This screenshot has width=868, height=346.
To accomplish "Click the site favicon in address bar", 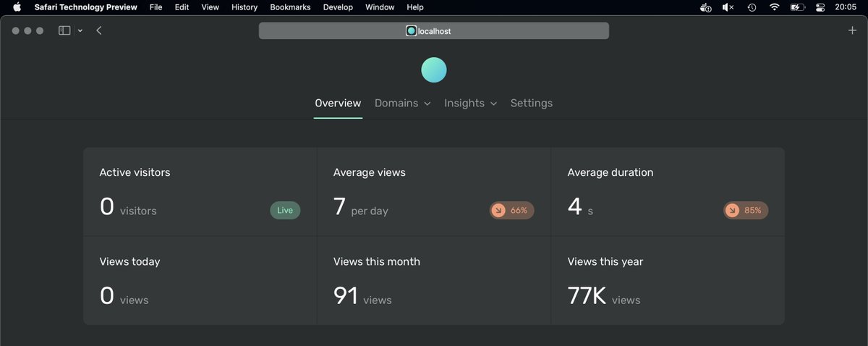I will (x=411, y=31).
